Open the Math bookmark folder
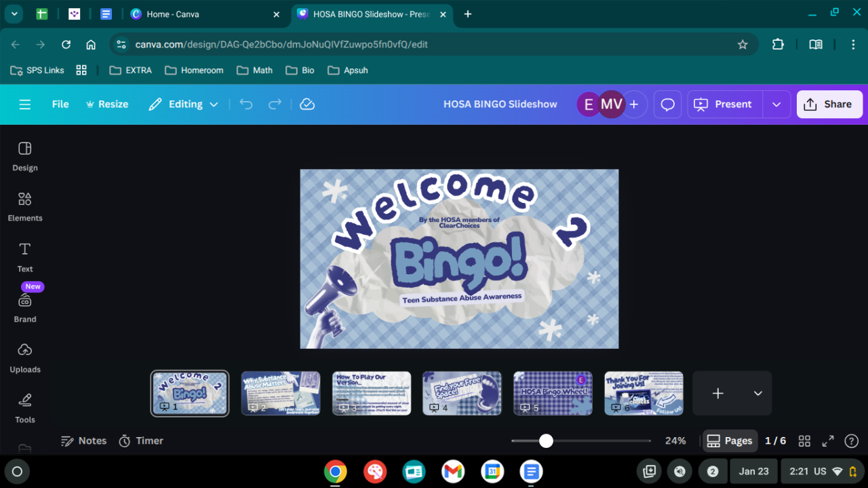 click(255, 71)
